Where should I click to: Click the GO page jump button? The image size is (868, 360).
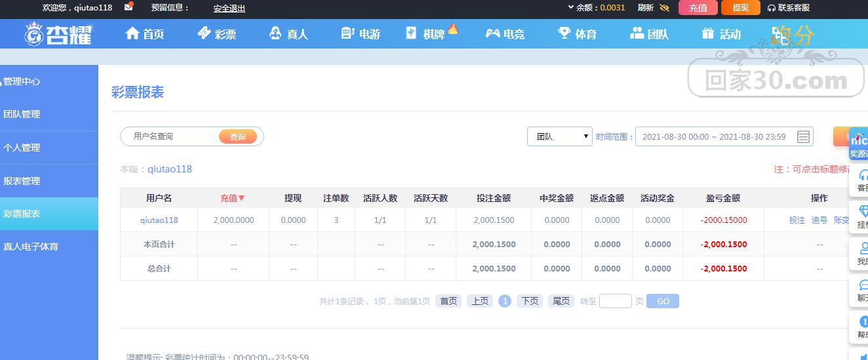tap(663, 301)
